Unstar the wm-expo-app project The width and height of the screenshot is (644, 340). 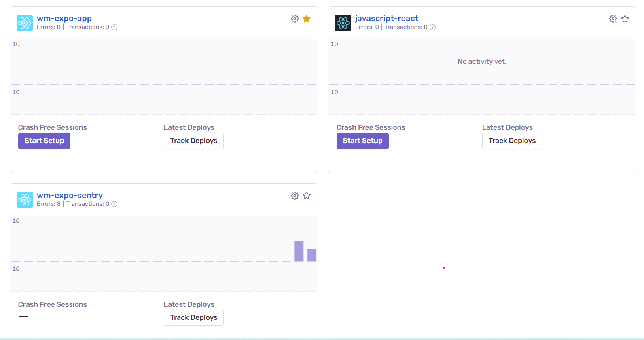[x=307, y=19]
